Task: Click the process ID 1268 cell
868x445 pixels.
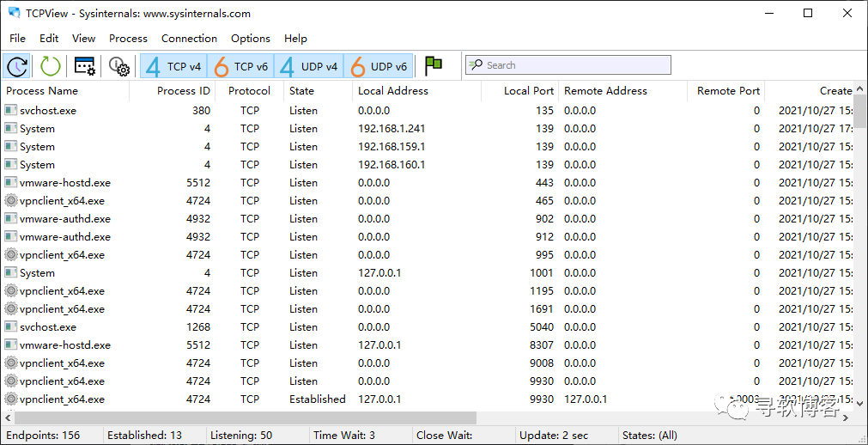Action: (198, 327)
